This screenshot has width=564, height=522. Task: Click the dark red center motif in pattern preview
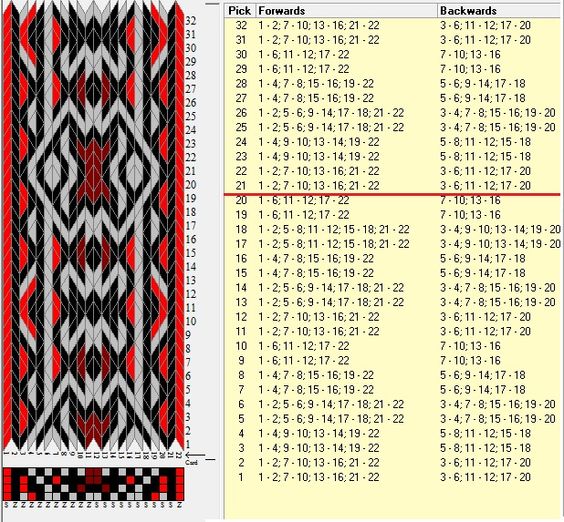(94, 171)
